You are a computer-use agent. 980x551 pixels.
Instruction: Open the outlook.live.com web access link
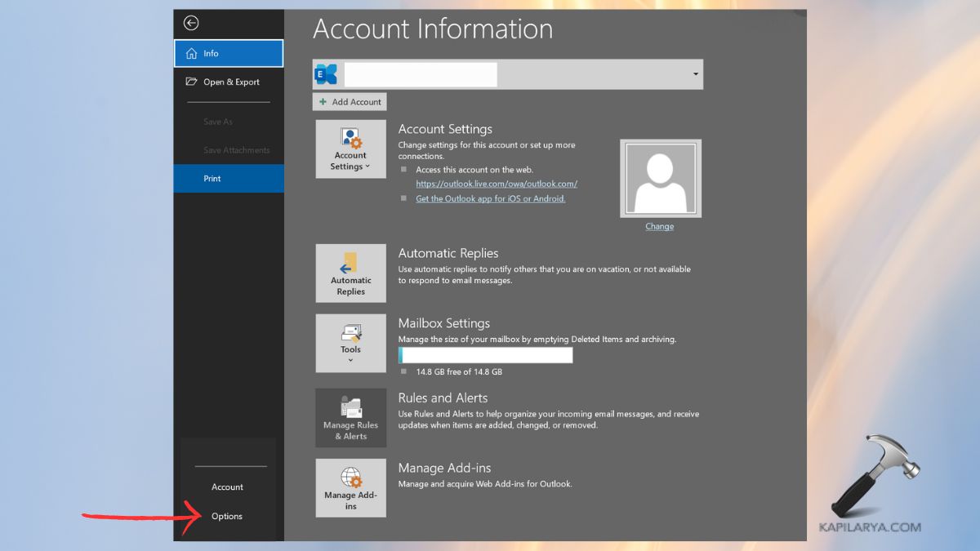pos(496,184)
